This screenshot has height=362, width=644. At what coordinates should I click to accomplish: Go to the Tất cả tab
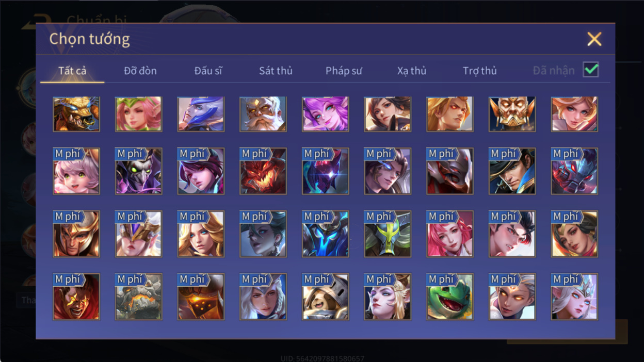pyautogui.click(x=72, y=71)
